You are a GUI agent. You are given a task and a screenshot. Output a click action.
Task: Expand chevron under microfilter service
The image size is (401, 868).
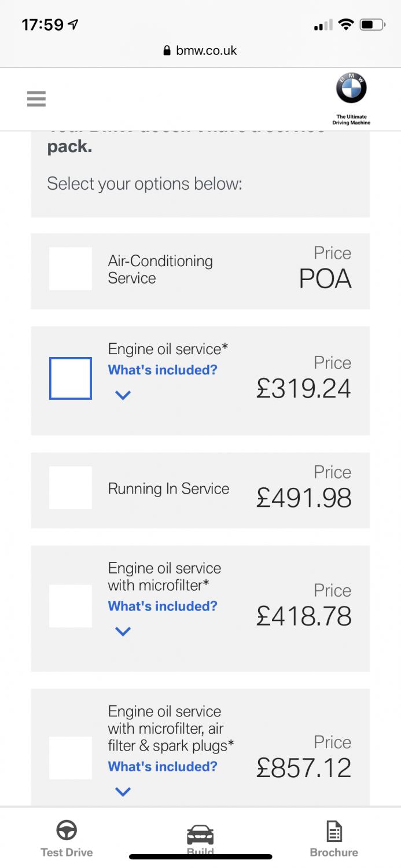123,631
